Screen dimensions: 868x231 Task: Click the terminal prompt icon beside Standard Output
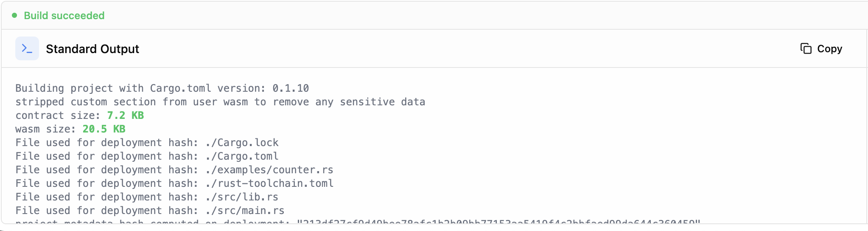click(27, 48)
